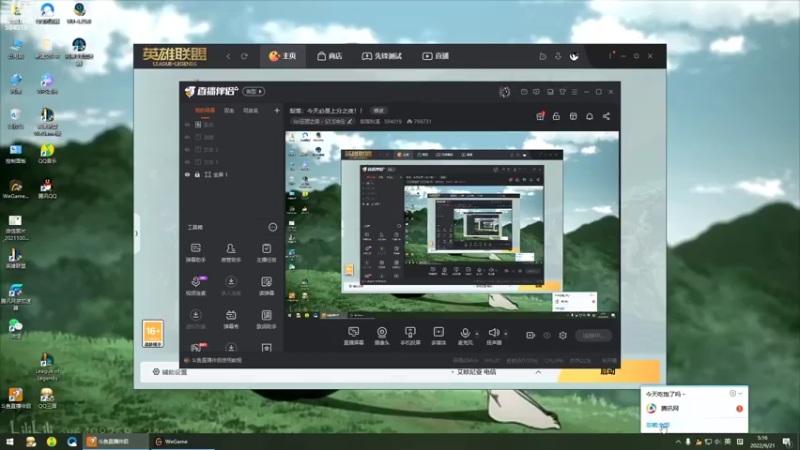
Task: Show hidden system tray icons
Action: 678,442
